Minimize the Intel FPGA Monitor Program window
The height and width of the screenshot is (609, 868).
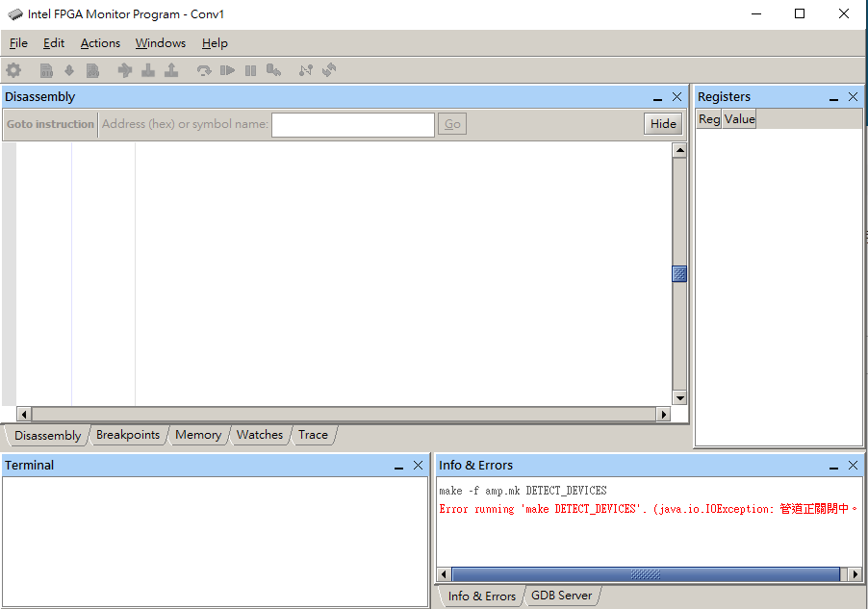[756, 13]
